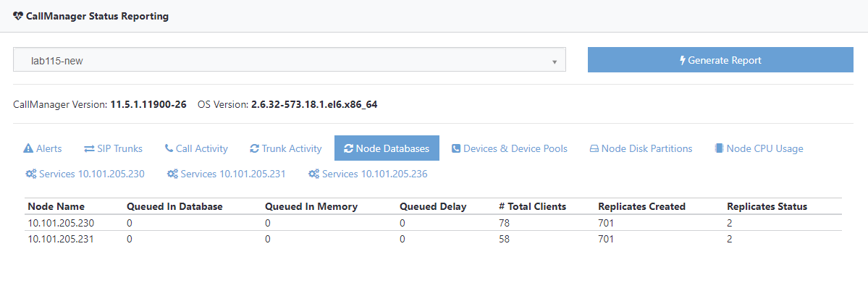The width and height of the screenshot is (868, 283).
Task: Click the lightning bolt icon on Generate Report
Action: click(683, 60)
